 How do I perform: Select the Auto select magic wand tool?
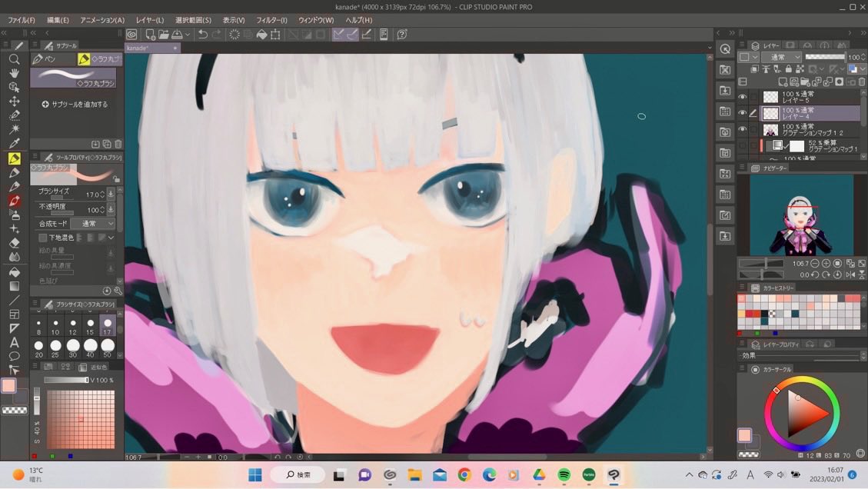coord(15,129)
